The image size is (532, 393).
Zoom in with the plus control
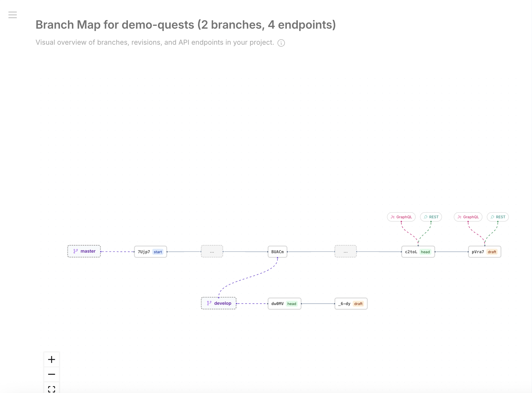[52, 359]
